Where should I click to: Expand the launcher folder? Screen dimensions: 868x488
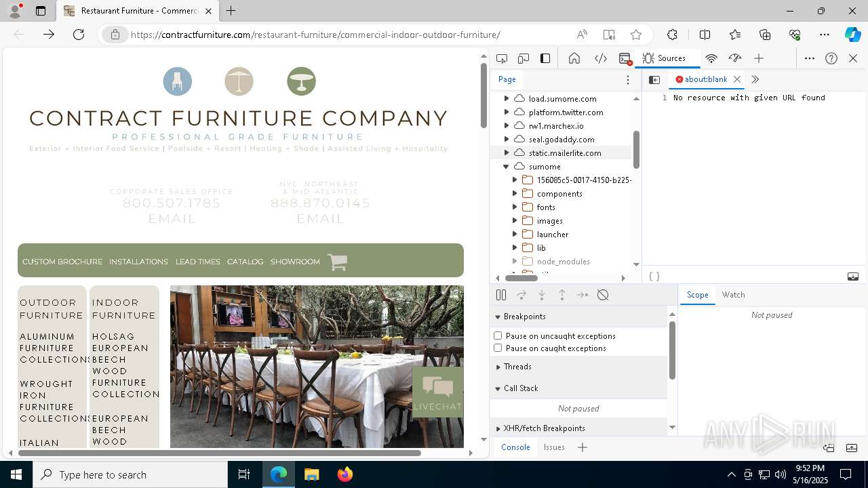[514, 235]
